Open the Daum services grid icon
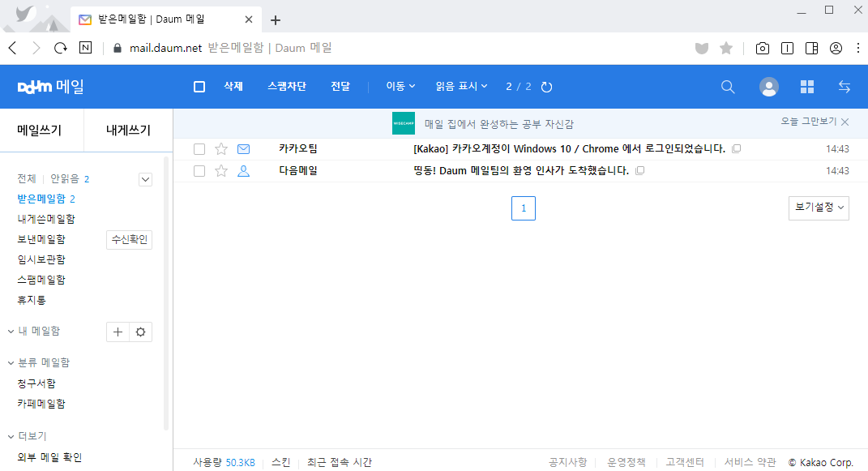 pos(807,87)
